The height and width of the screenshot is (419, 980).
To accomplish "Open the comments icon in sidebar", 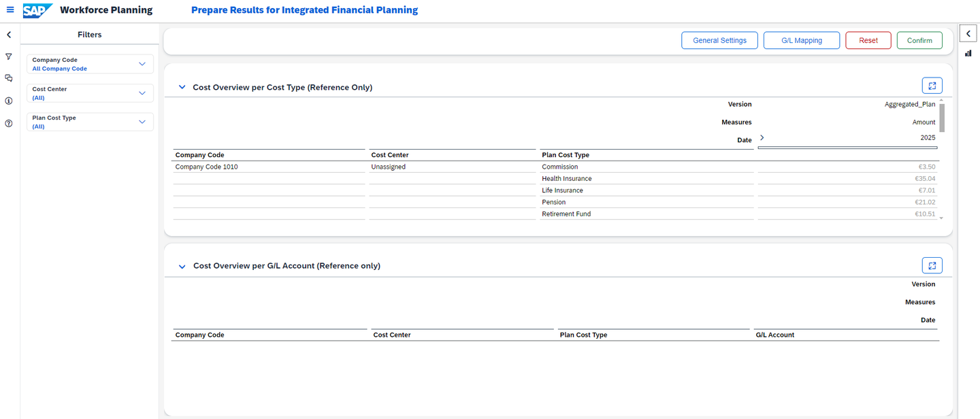I will click(9, 78).
